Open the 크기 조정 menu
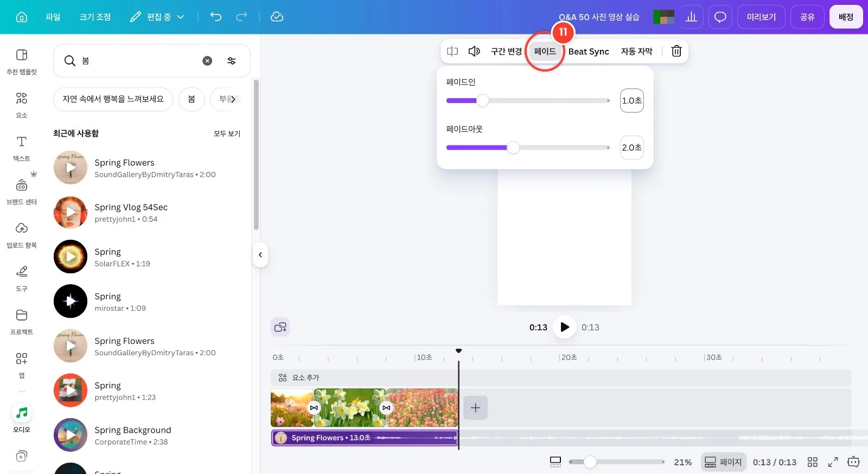This screenshot has width=868, height=474. [95, 17]
